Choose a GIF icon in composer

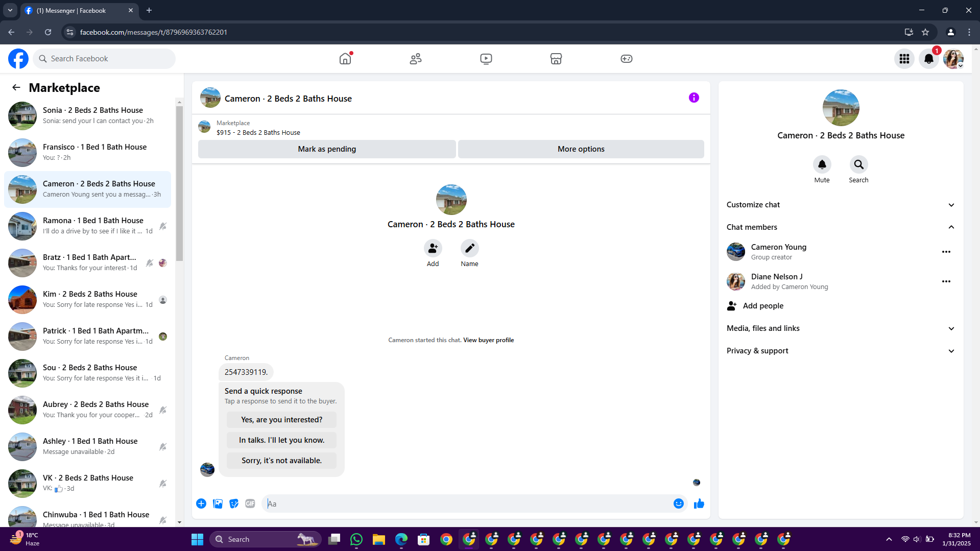[x=250, y=504]
